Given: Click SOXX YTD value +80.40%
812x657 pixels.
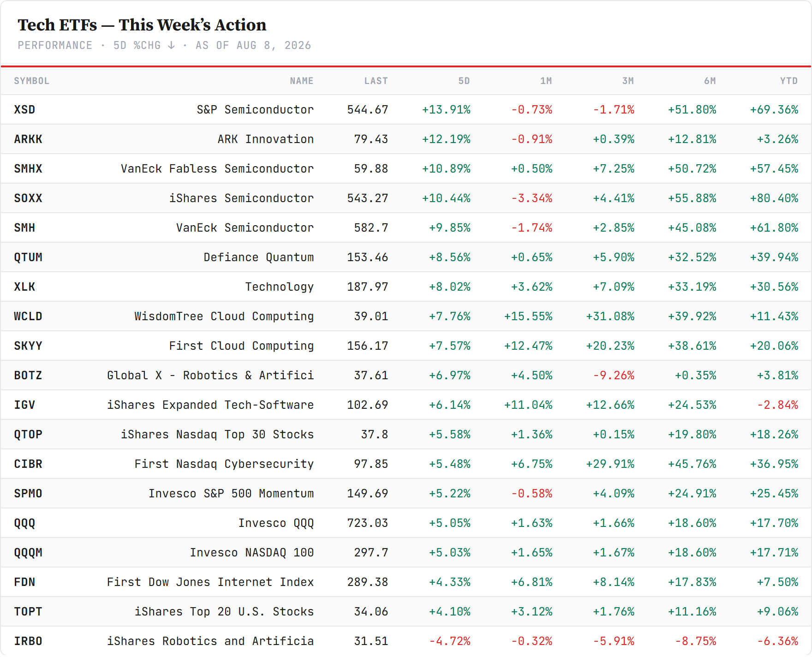Looking at the screenshot, I should click(x=774, y=198).
